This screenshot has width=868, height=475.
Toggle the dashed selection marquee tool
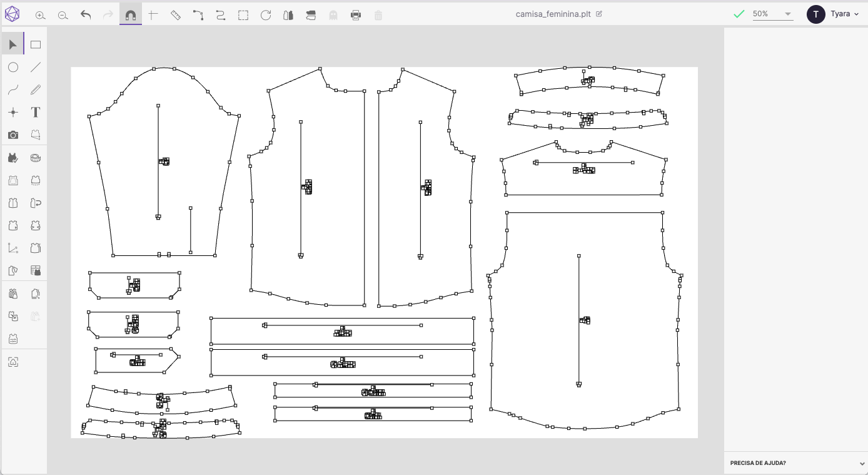[x=243, y=15]
